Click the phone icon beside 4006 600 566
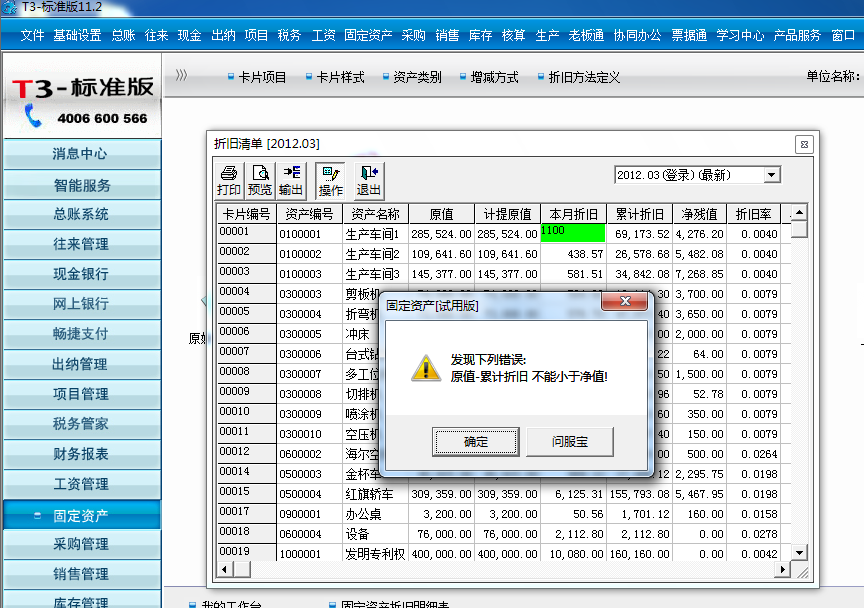The image size is (864, 608). (x=33, y=115)
